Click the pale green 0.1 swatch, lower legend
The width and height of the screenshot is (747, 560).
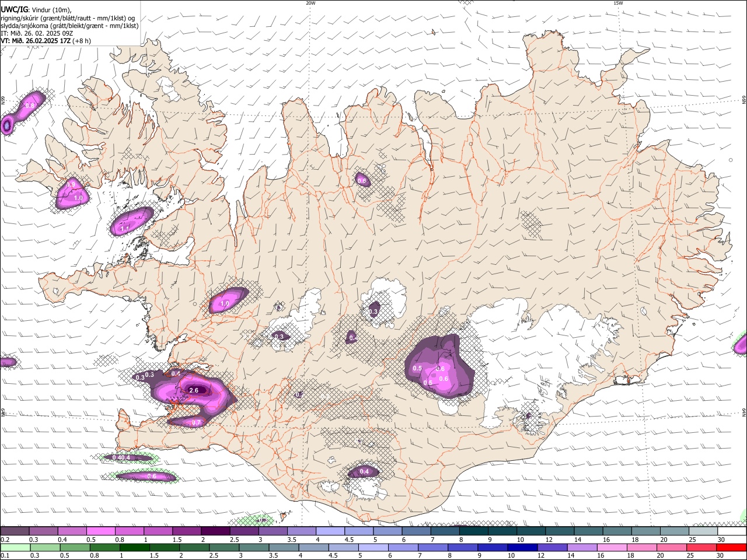15,548
